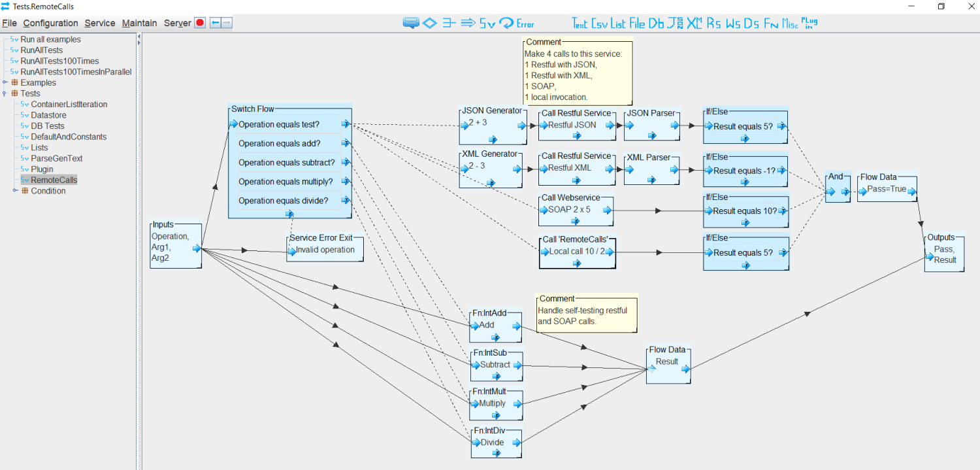Open the Ws webservice palette icon
The image size is (980, 470).
pos(733,24)
